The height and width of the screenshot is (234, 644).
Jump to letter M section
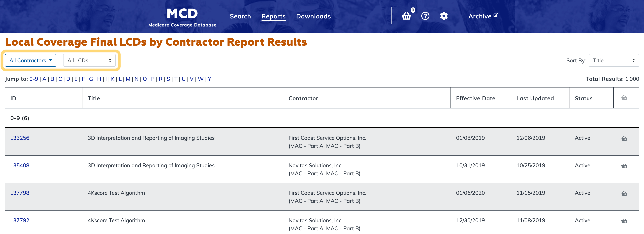128,79
